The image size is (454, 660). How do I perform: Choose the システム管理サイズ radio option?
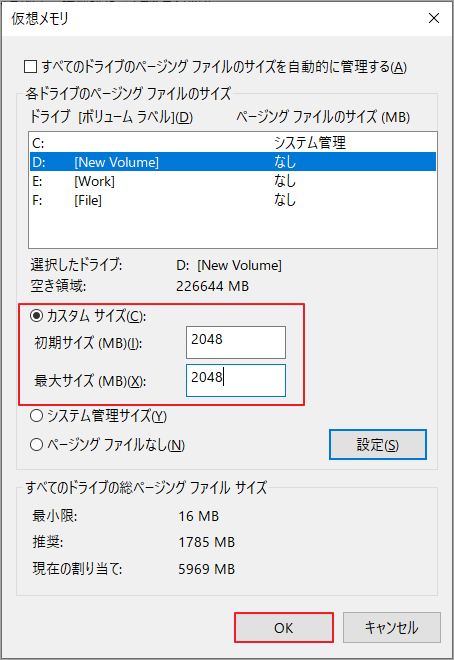[x=37, y=416]
